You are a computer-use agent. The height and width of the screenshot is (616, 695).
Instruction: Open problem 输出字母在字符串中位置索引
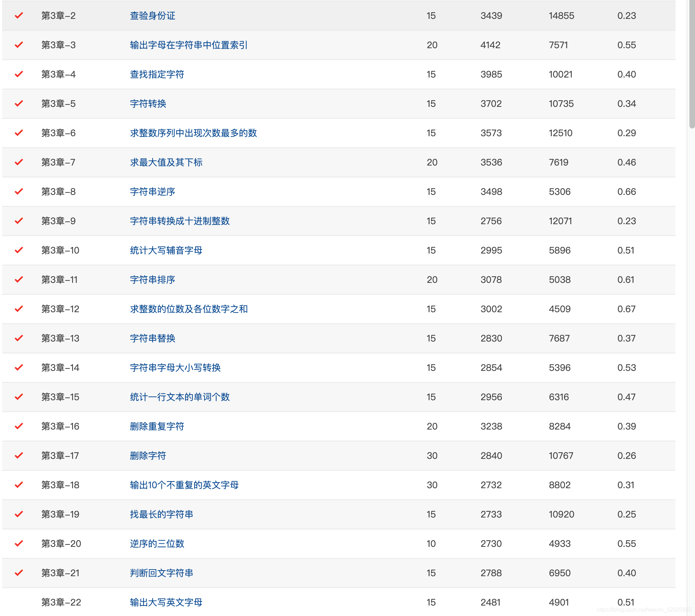pyautogui.click(x=189, y=45)
